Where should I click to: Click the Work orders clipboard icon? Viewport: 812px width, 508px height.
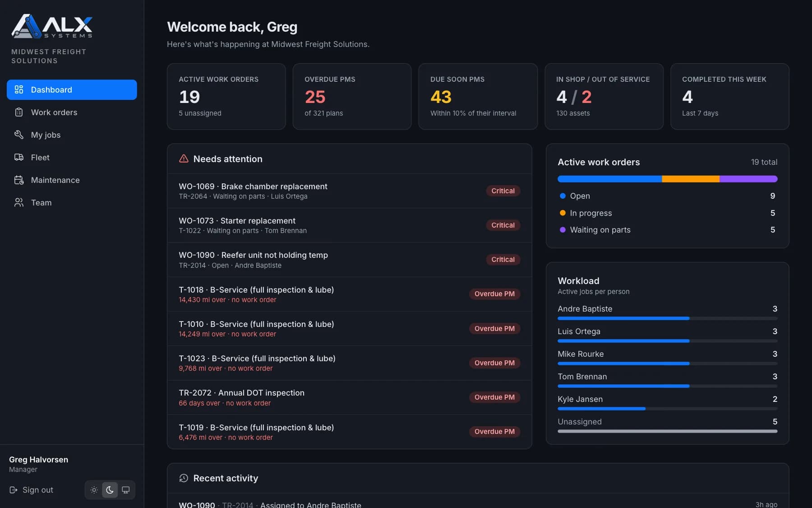(19, 112)
